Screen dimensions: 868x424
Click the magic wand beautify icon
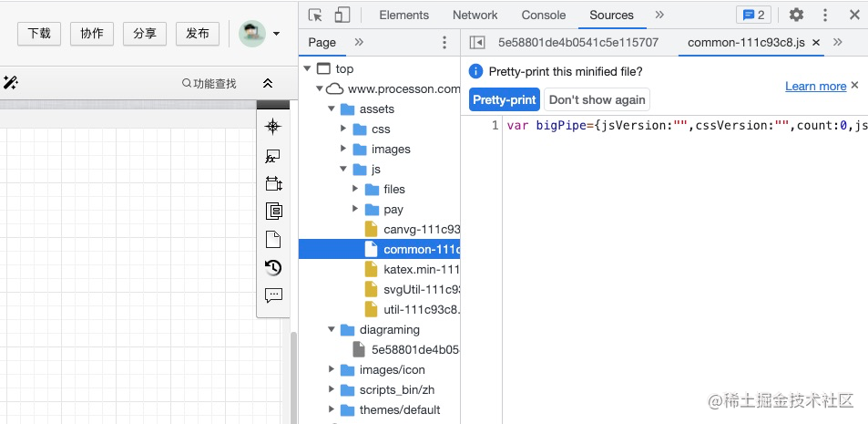(11, 83)
